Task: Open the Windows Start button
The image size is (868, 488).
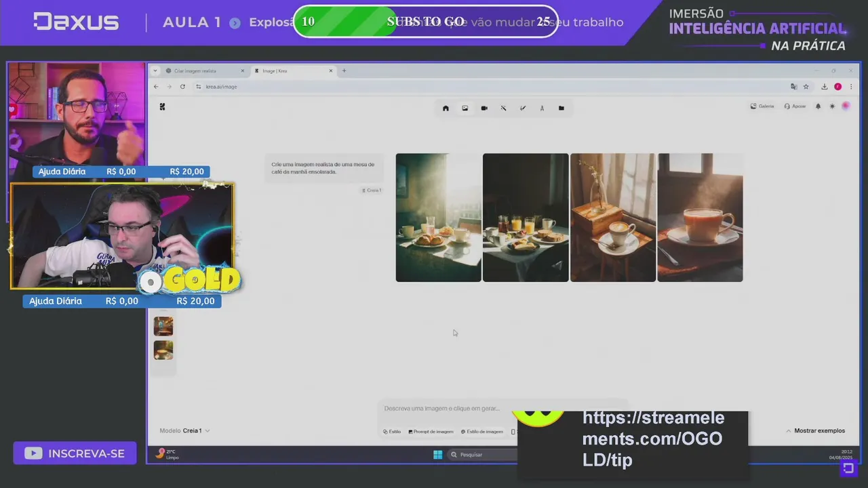Action: click(437, 455)
